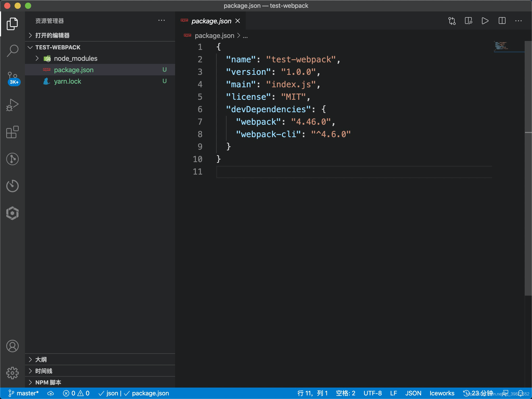532x399 pixels.
Task: Expand the 时间线 timeline section
Action: (100, 371)
